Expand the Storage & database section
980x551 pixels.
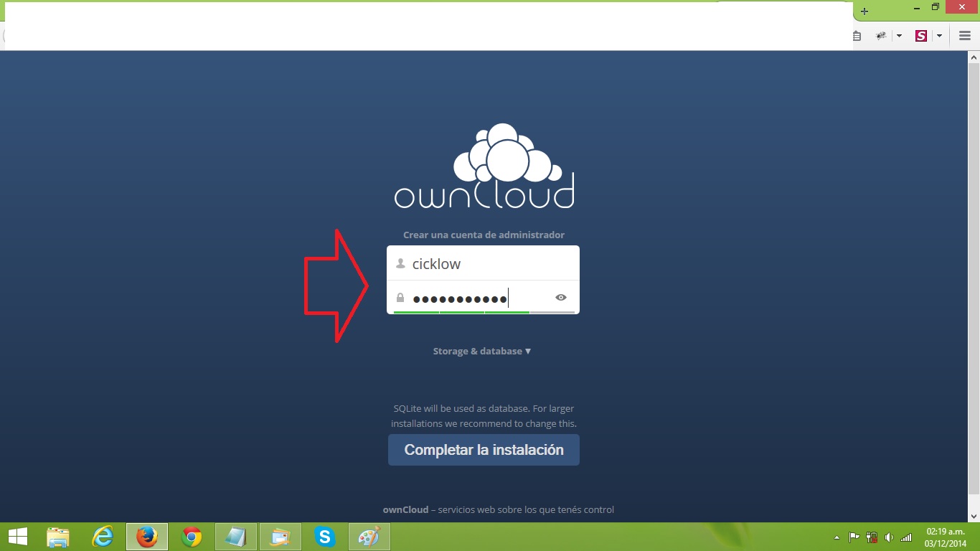click(x=482, y=351)
